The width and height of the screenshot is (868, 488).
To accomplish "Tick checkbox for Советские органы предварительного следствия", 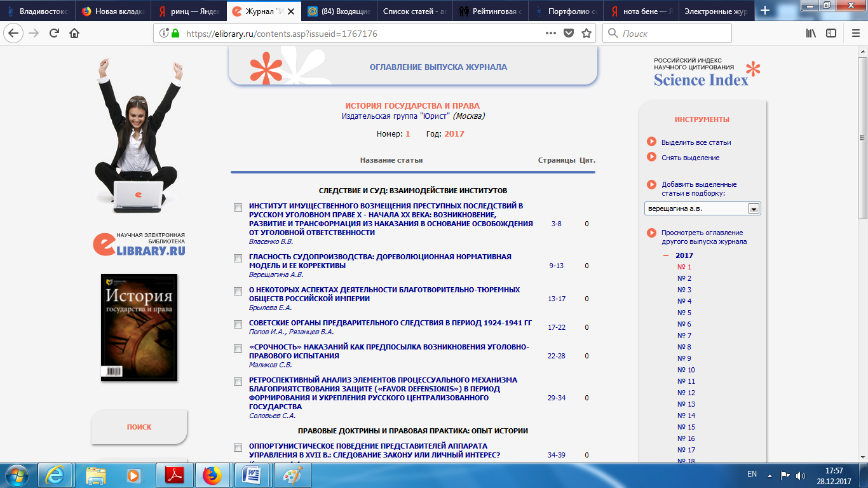I will pos(238,323).
